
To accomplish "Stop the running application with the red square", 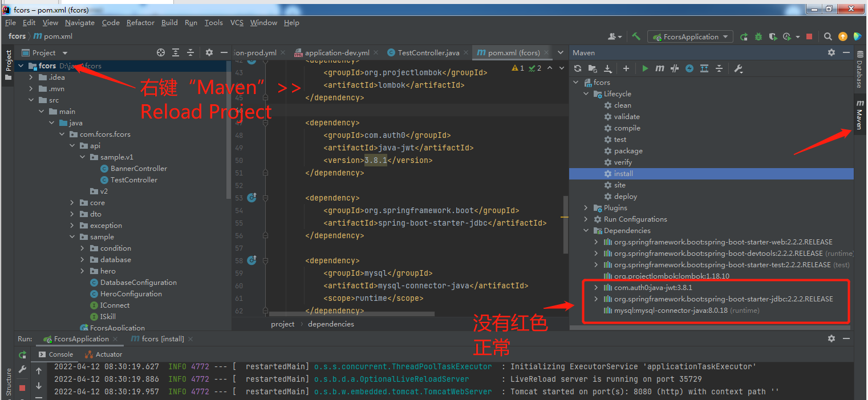I will [x=809, y=36].
